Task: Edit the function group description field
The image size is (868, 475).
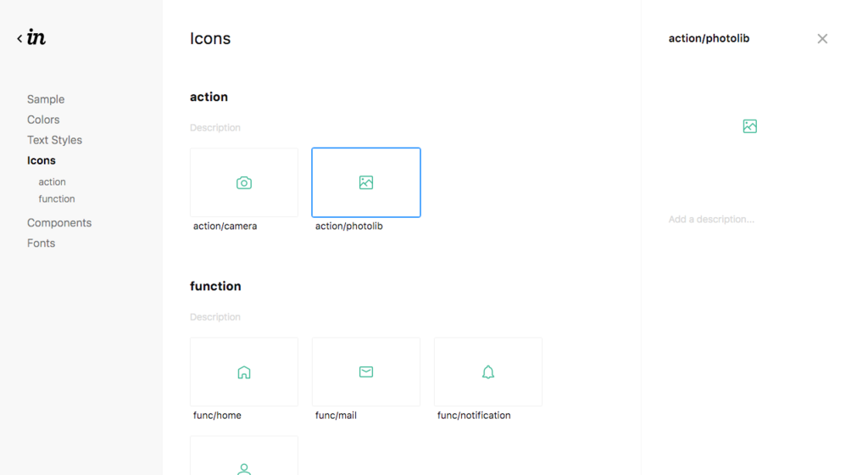Action: click(215, 316)
